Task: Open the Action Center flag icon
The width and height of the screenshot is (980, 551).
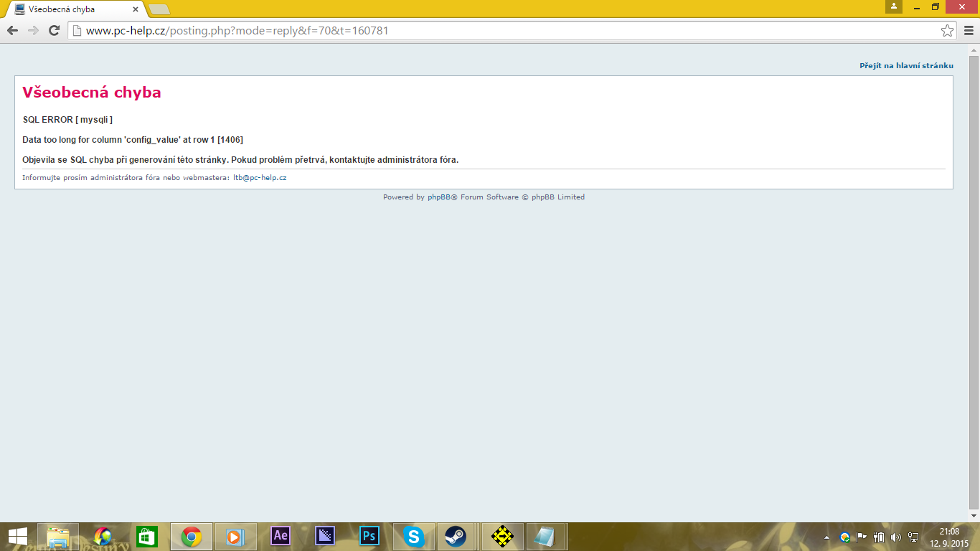Action: 862,537
